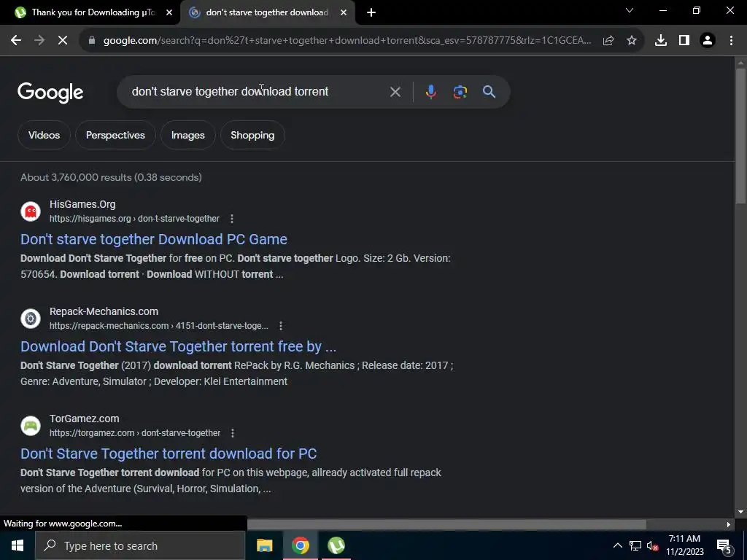Open Don't Starve Together torrent download for PC
The width and height of the screenshot is (747, 560).
point(169,454)
